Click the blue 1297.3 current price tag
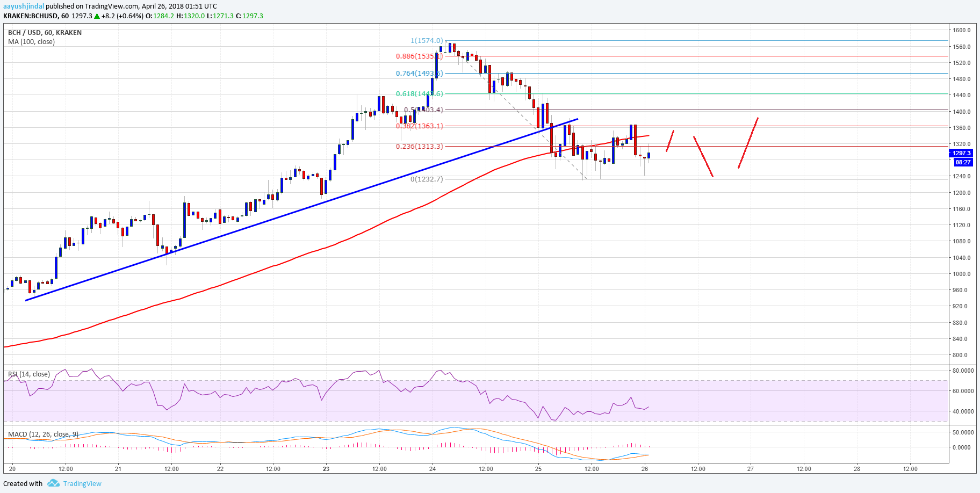The width and height of the screenshot is (980, 493). coord(961,154)
